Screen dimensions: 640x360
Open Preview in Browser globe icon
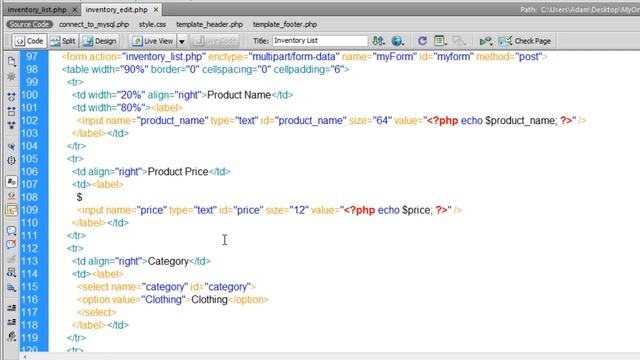click(398, 41)
